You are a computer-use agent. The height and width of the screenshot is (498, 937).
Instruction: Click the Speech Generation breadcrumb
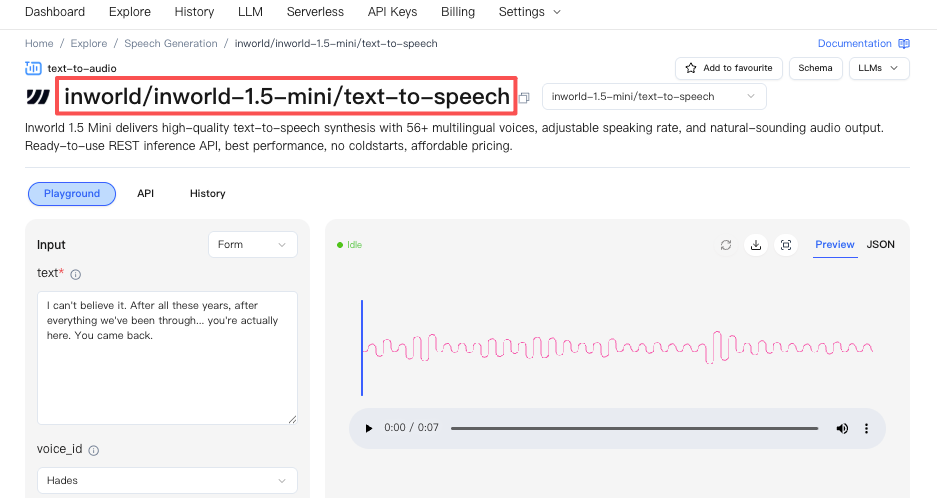click(170, 44)
